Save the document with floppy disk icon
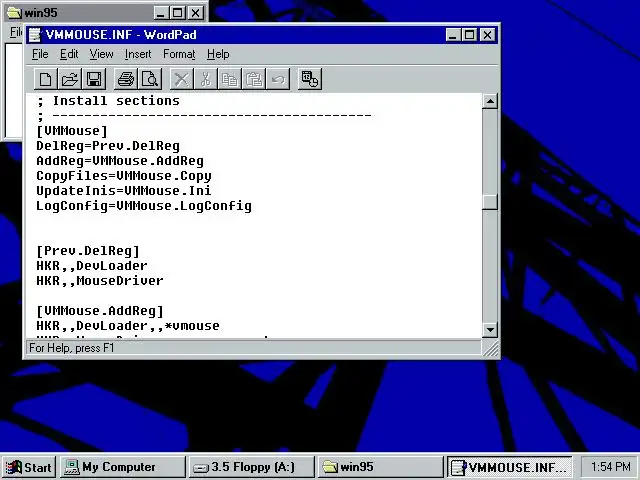Image resolution: width=640 pixels, height=480 pixels. 94,79
